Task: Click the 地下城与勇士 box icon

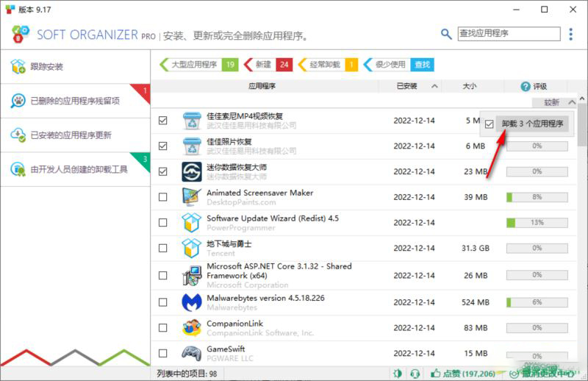Action: (192, 248)
